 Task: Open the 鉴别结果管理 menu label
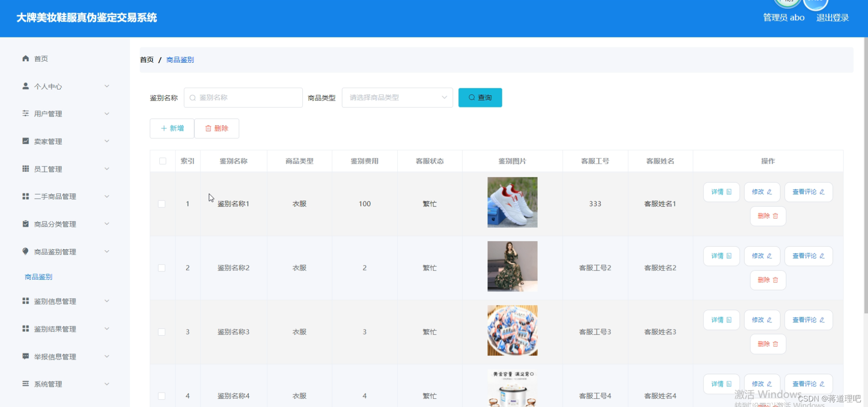(x=55, y=329)
